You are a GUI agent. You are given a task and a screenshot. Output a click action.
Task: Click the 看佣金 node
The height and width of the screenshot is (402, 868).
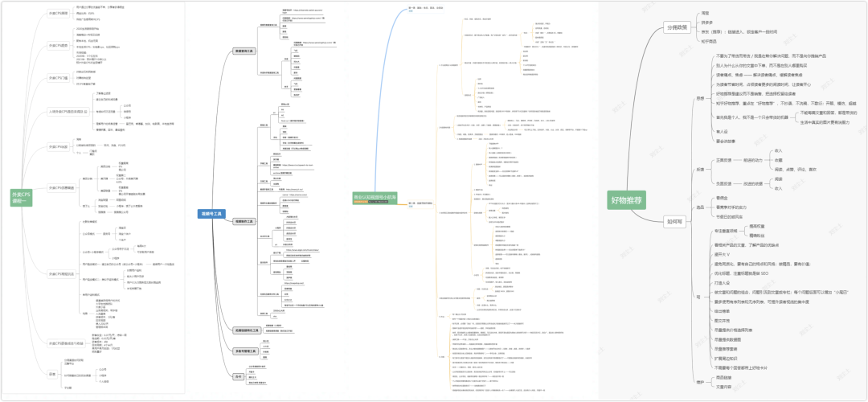[x=721, y=198]
